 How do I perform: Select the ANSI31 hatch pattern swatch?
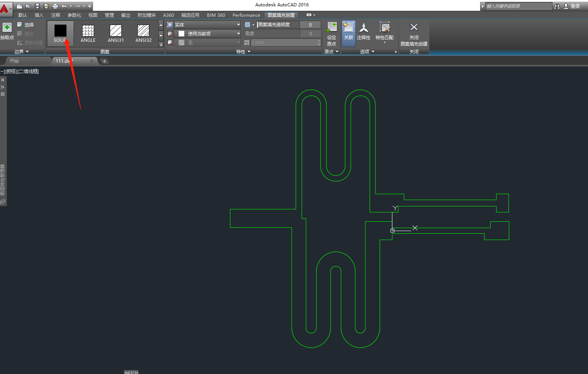[x=116, y=33]
